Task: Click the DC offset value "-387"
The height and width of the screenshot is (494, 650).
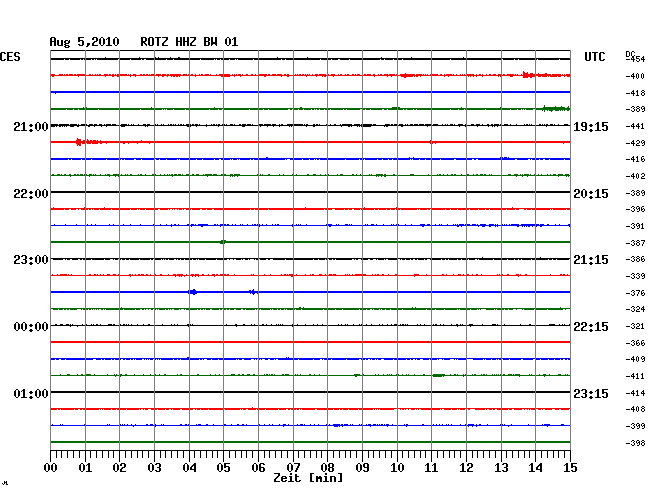Action: click(635, 243)
